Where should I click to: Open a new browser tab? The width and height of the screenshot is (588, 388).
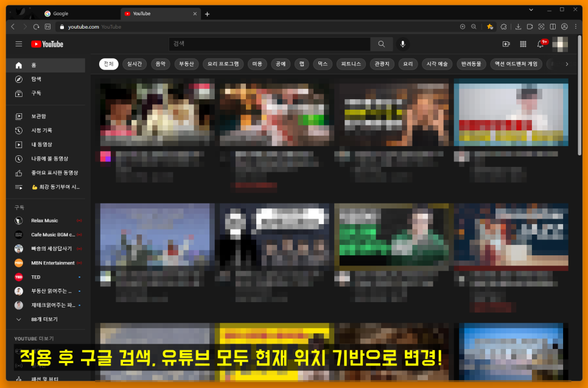click(207, 14)
